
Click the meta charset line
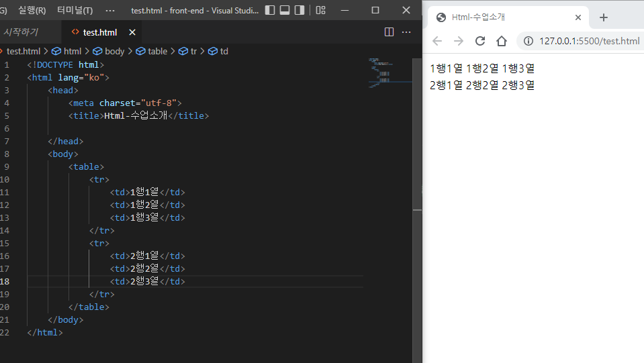tap(125, 103)
